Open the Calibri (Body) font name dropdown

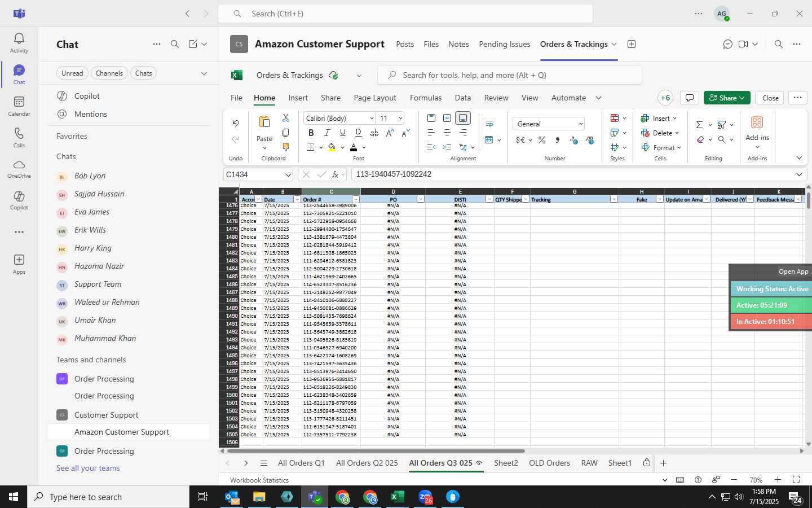[x=372, y=118]
